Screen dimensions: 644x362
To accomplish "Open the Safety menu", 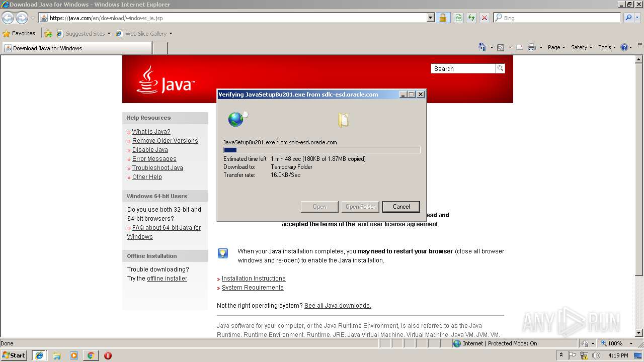I will tap(582, 47).
